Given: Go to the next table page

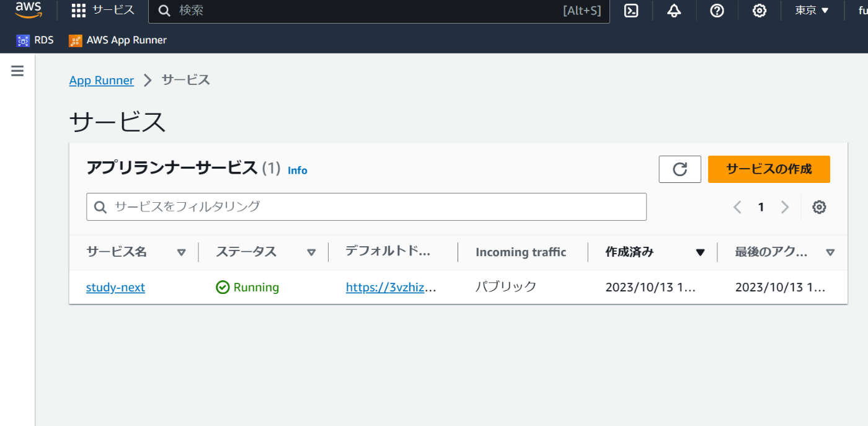Looking at the screenshot, I should coord(785,207).
